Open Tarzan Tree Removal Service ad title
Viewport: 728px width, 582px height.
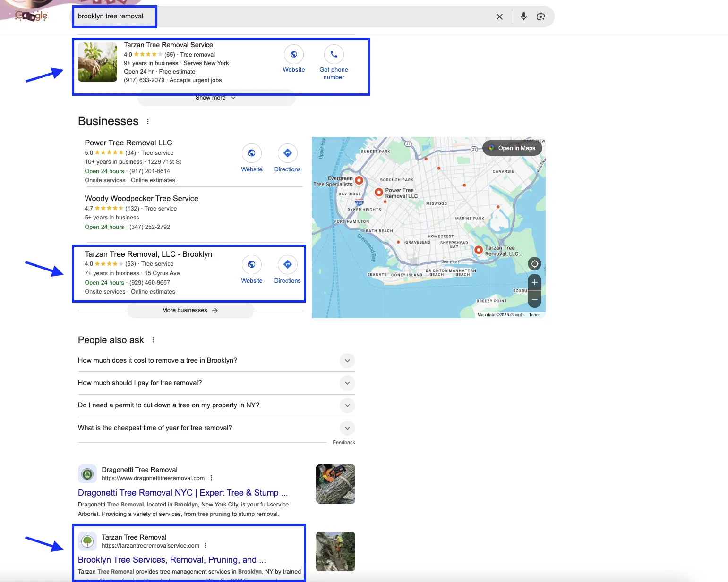coord(168,45)
